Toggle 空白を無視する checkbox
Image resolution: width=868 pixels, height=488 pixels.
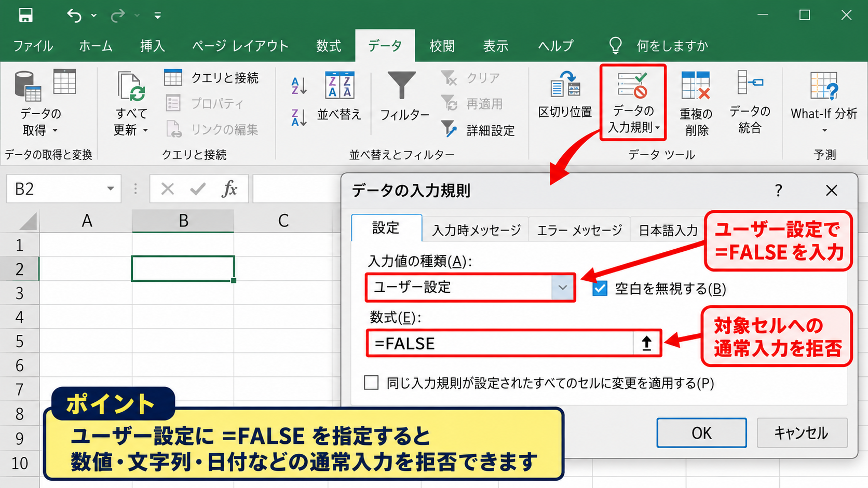pos(600,288)
